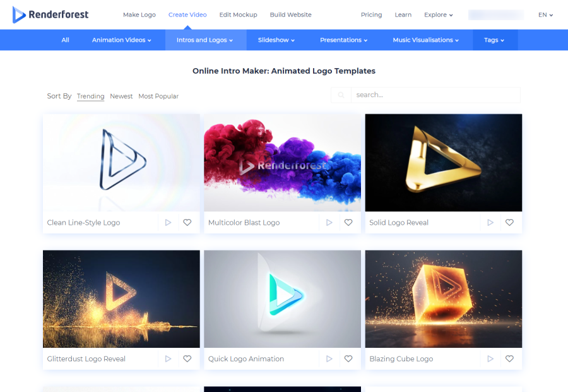Image resolution: width=568 pixels, height=392 pixels.
Task: Open the Solid Logo Reveal thumbnail
Action: click(443, 163)
